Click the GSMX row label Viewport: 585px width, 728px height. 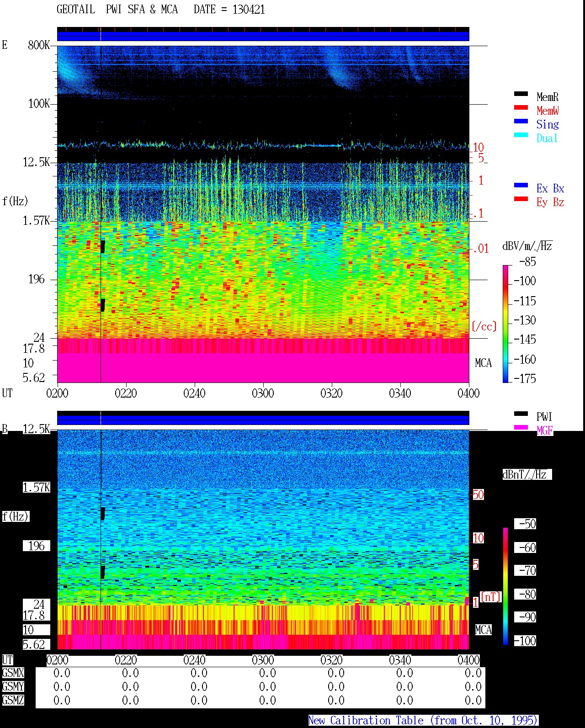tap(13, 673)
